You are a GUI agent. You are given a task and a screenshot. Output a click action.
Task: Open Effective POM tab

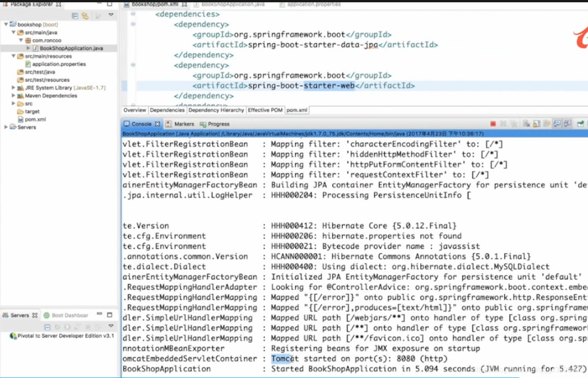point(265,110)
